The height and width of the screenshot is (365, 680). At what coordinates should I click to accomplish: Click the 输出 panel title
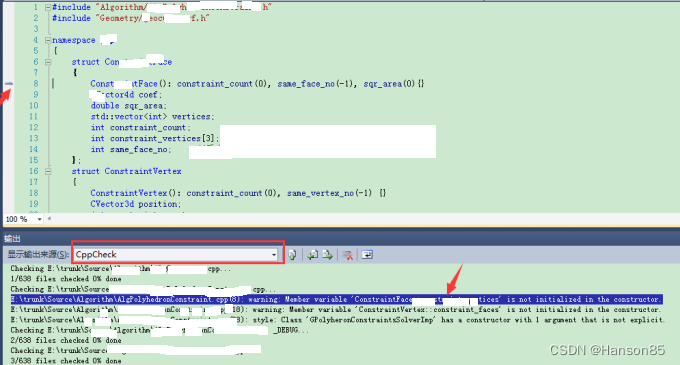12,239
